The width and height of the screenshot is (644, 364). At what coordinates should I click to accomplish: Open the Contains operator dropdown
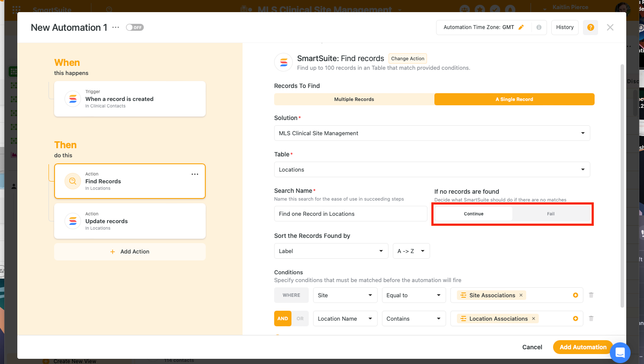pyautogui.click(x=414, y=318)
